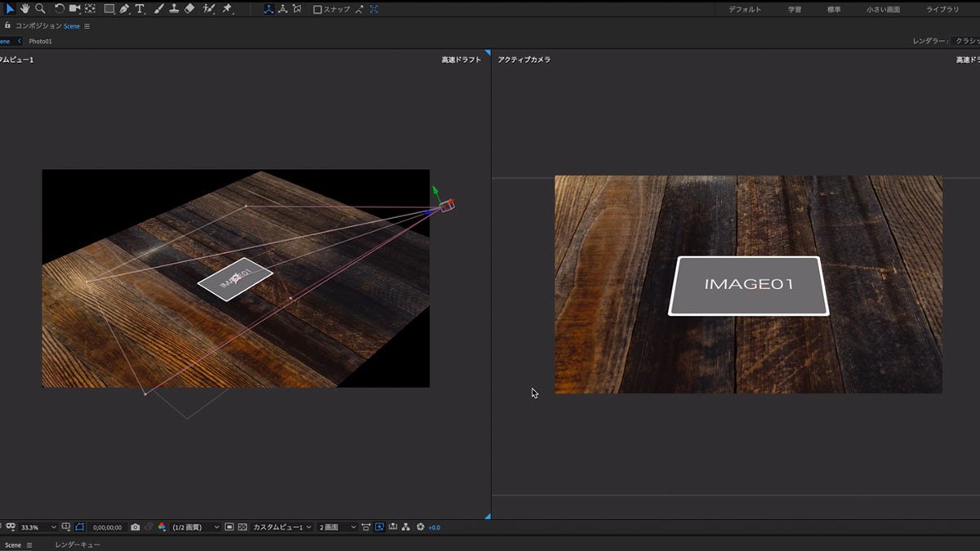Select the Puppet Pin tool
This screenshot has height=551, width=980.
point(227,9)
